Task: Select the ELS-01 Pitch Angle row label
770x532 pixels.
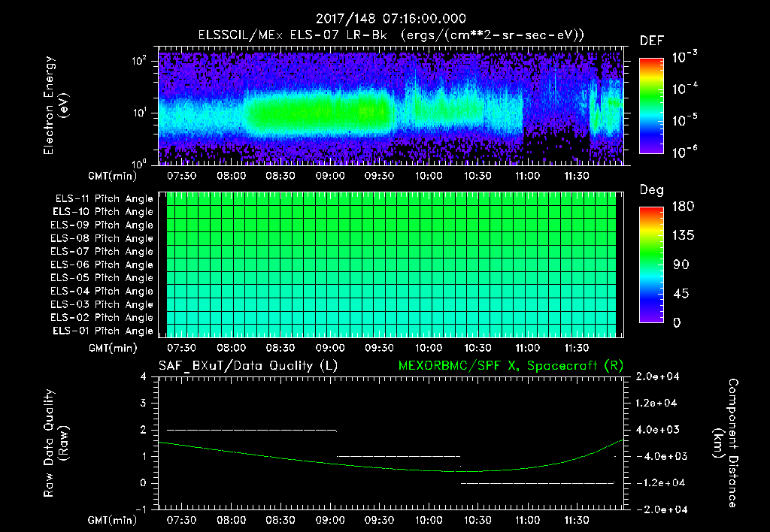Action: click(x=103, y=331)
